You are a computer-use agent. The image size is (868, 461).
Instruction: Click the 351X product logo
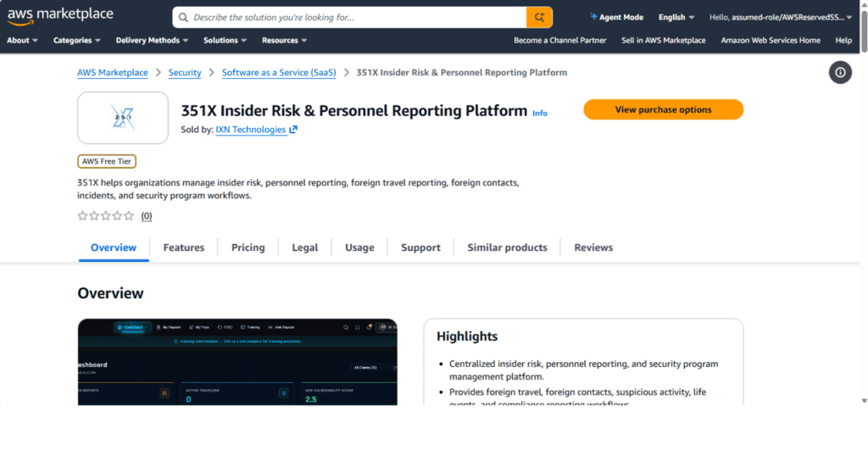pos(123,118)
